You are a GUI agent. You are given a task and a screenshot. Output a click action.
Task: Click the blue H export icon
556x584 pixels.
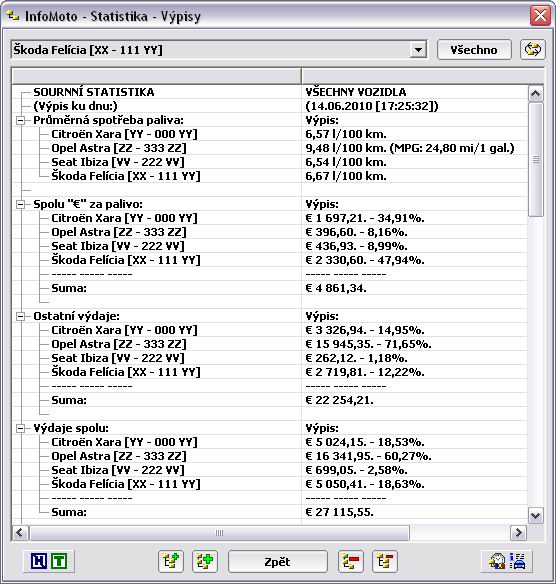coord(39,561)
